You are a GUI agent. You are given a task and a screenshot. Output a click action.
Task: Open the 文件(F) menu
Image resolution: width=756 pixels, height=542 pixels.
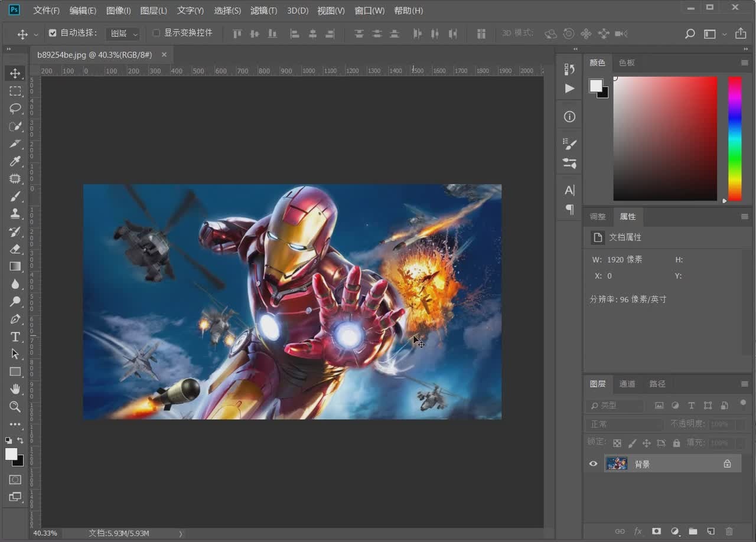coord(47,11)
